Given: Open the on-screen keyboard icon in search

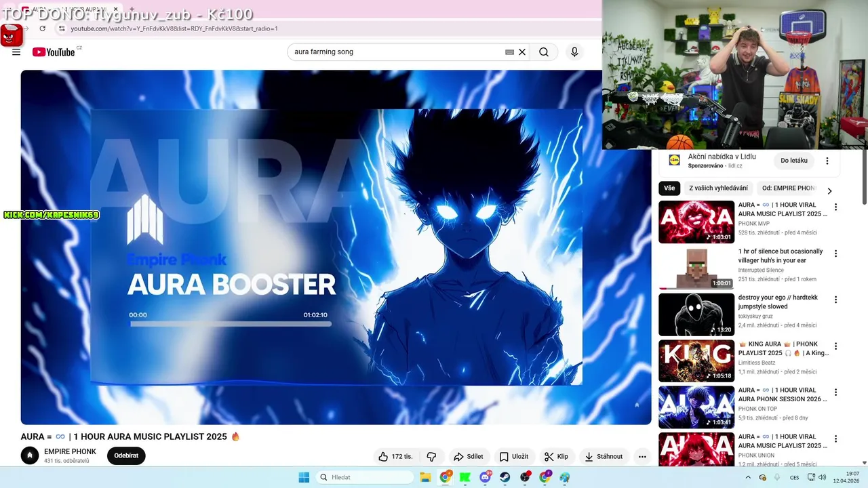Looking at the screenshot, I should click(x=509, y=52).
